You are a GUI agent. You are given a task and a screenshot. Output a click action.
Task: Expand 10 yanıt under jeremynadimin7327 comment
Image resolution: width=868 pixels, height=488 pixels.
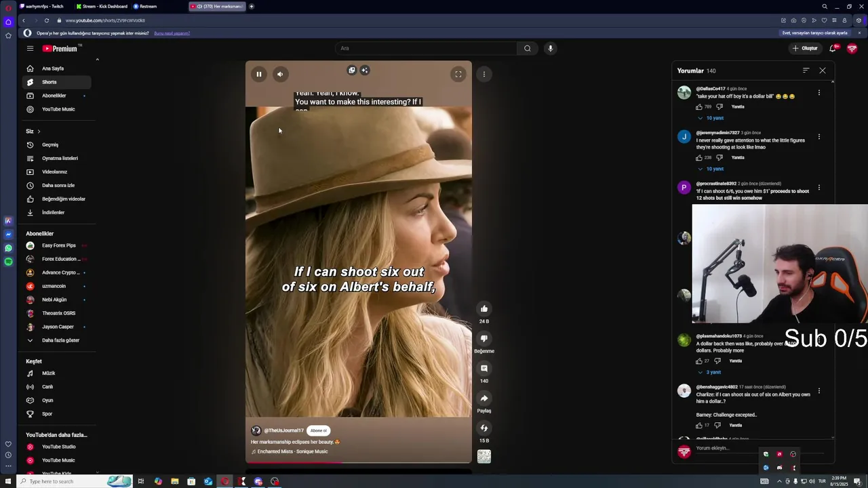tap(711, 169)
